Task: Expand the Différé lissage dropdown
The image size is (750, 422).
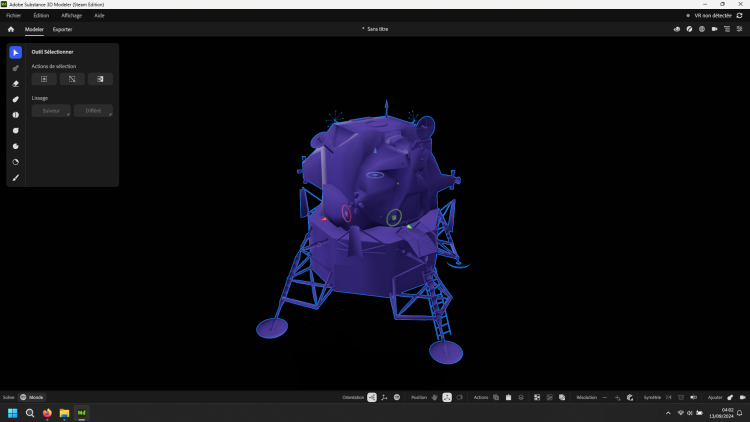Action: click(93, 111)
